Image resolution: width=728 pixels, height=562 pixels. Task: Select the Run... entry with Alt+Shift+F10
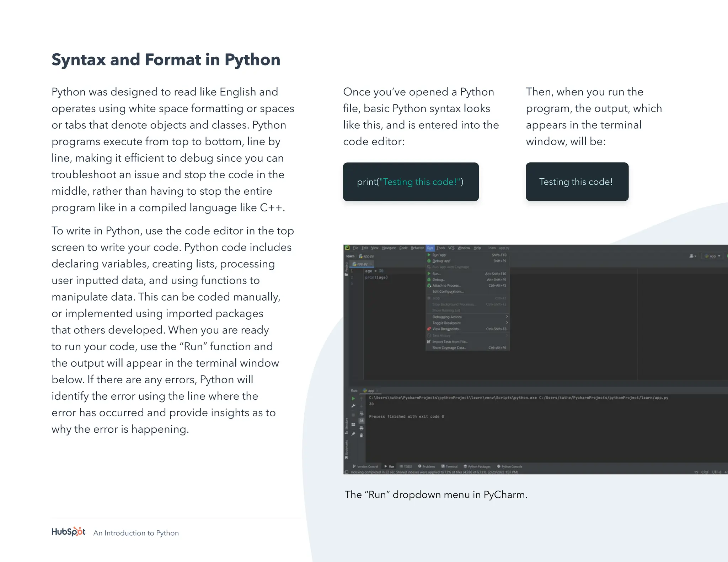point(468,274)
